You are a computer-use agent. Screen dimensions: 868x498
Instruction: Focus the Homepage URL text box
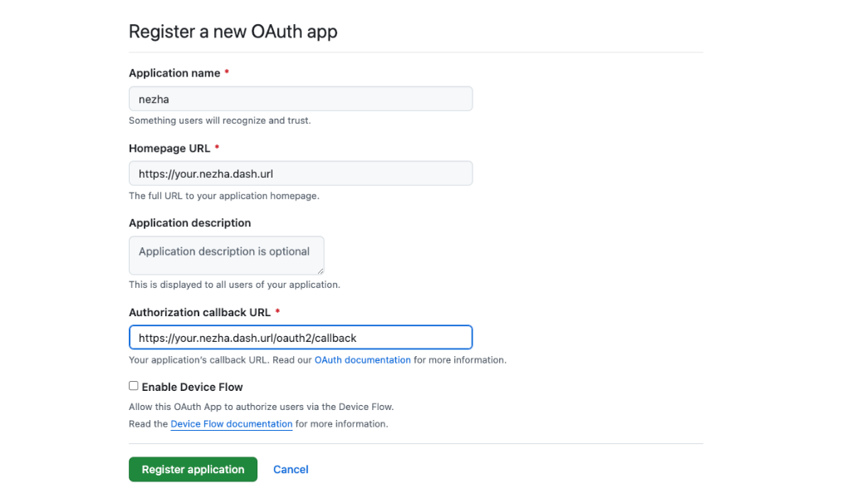click(x=300, y=173)
